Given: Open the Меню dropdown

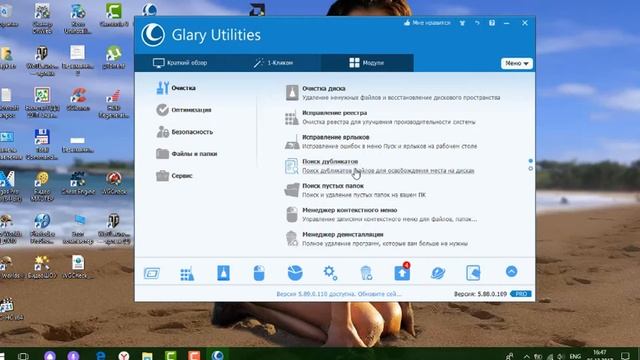Looking at the screenshot, I should pos(517,63).
